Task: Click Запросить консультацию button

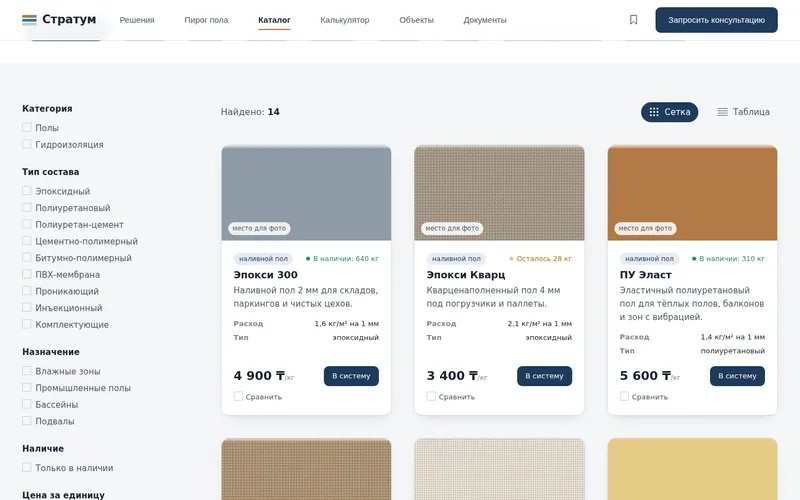Action: (x=716, y=20)
